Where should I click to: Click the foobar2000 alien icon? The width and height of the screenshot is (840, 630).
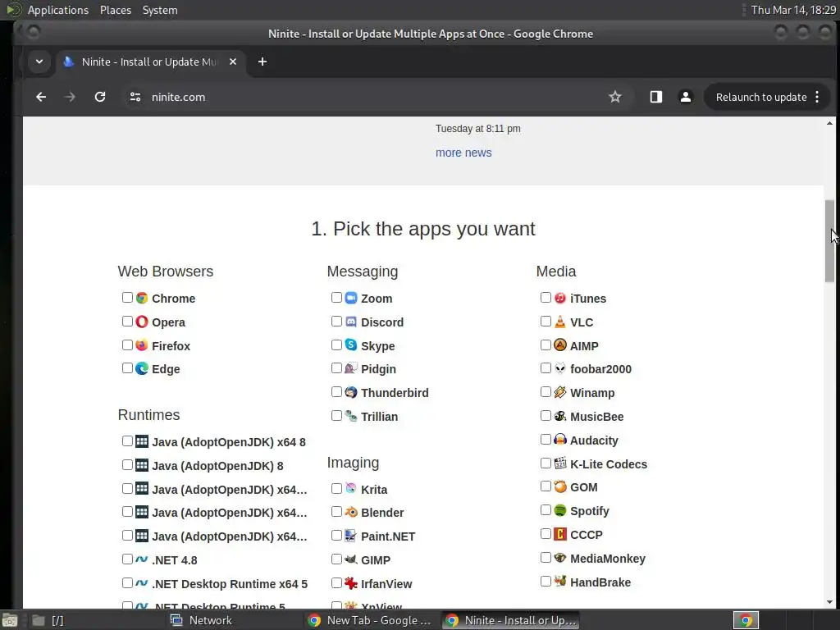(560, 368)
